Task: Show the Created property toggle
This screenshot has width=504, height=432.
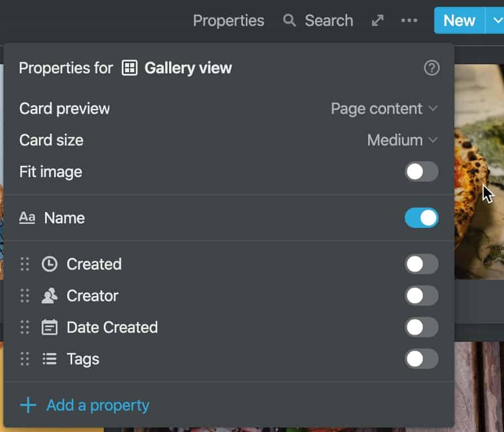Action: tap(421, 264)
